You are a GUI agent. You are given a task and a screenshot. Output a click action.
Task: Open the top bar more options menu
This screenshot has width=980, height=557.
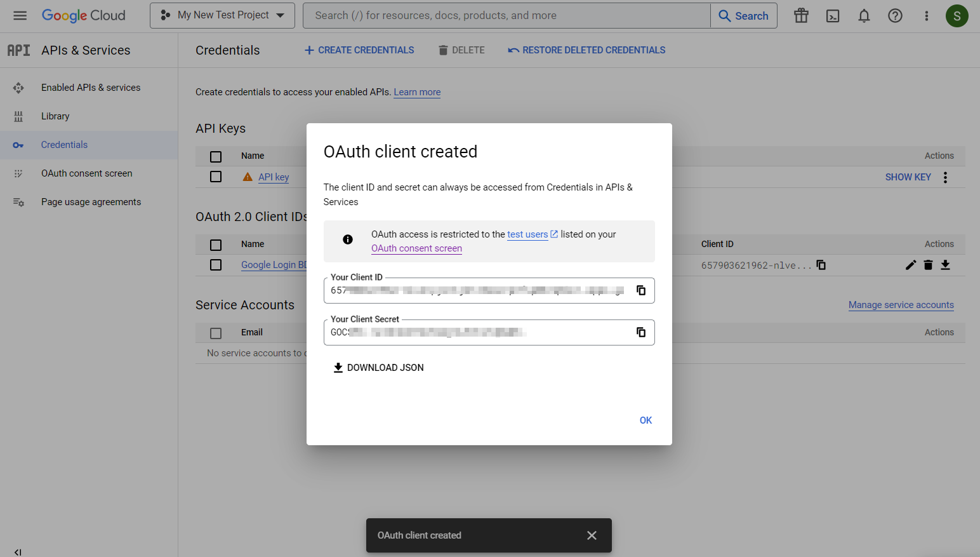coord(926,16)
